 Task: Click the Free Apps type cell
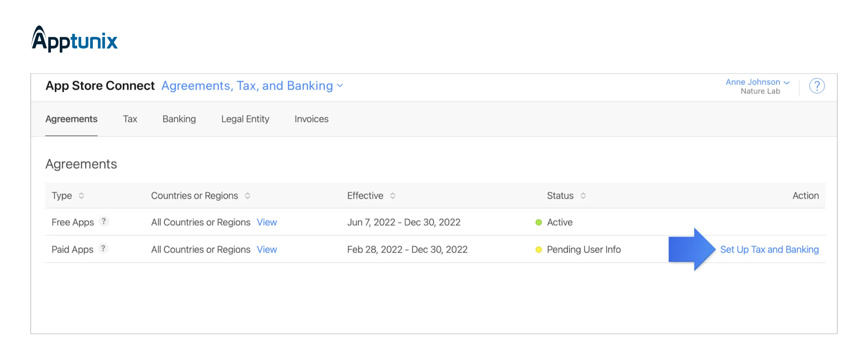coord(73,222)
